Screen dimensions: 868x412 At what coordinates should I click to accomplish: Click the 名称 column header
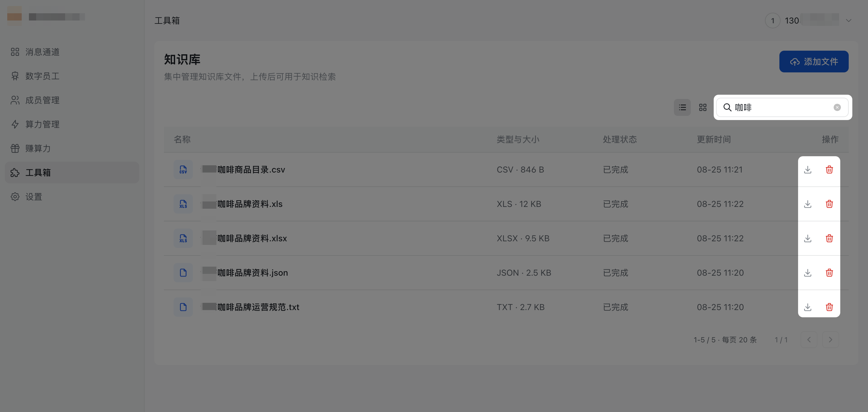(x=182, y=140)
